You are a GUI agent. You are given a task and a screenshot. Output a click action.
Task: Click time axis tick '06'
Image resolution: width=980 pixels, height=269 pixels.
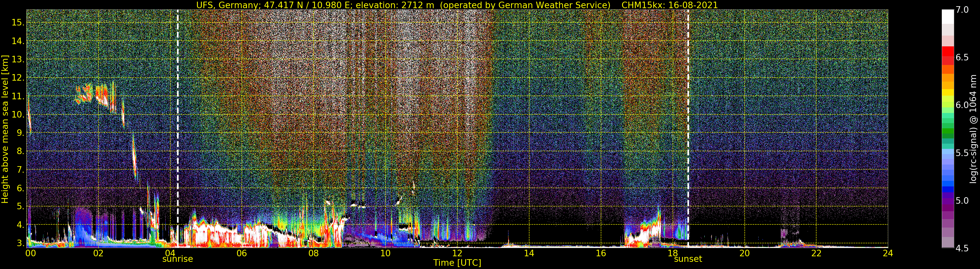coord(242,253)
